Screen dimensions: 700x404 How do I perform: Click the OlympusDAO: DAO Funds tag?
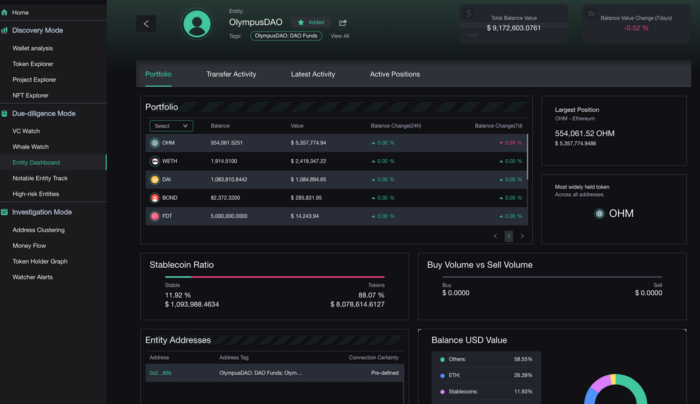(286, 35)
